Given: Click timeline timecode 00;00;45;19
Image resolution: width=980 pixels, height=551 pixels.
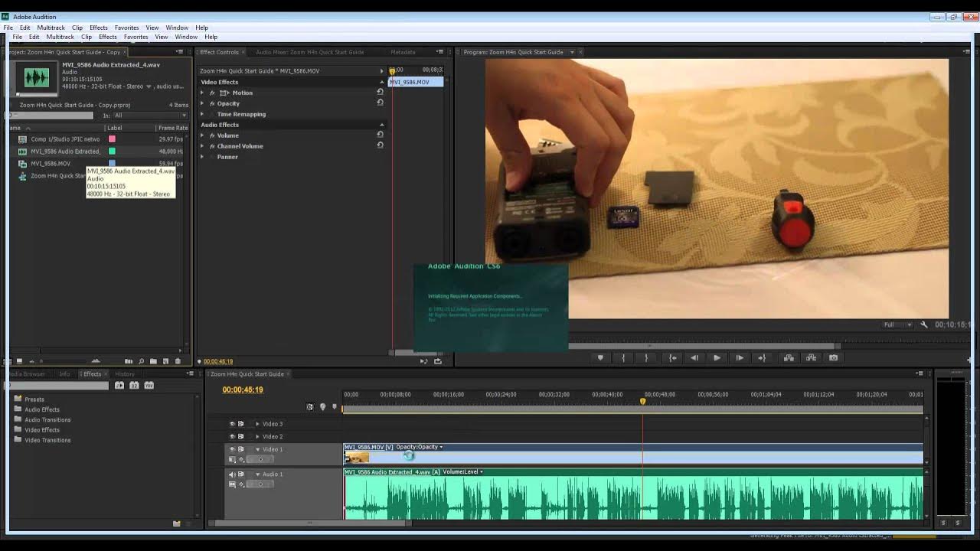Looking at the screenshot, I should 243,390.
